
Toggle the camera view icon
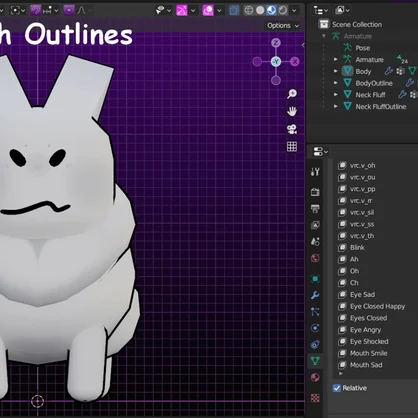(292, 129)
